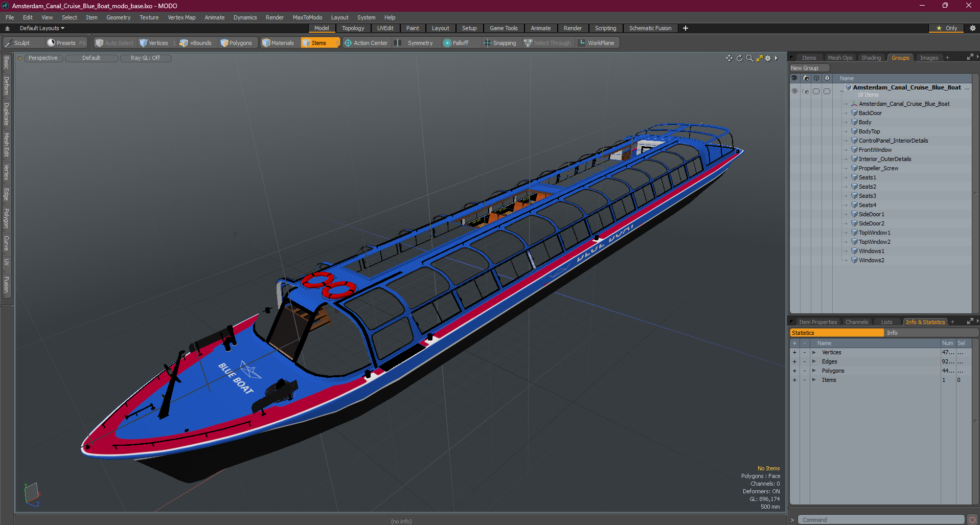This screenshot has height=525, width=980.
Task: Switch to the Channels tab
Action: (856, 322)
